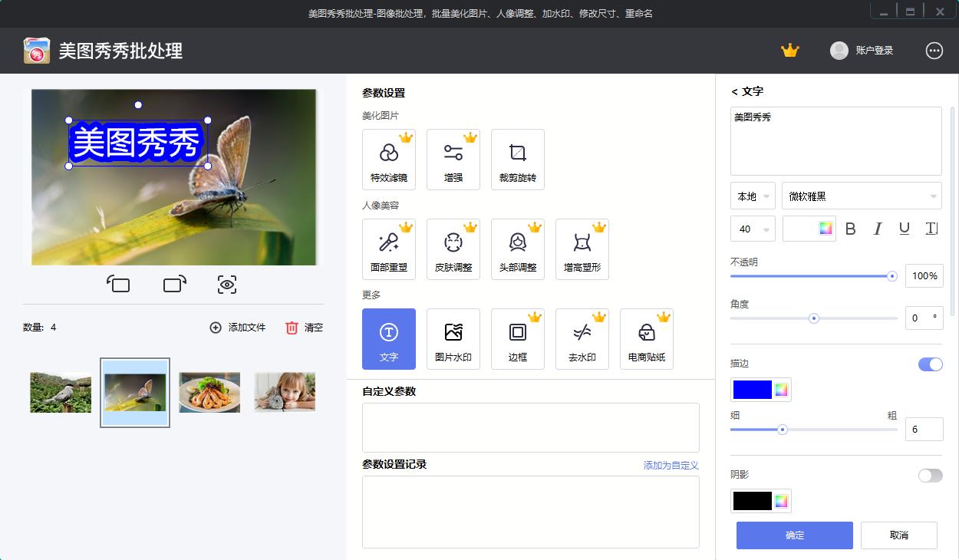Open the 微软雅黑 font family dropdown
Image resolution: width=959 pixels, height=560 pixels.
[862, 196]
